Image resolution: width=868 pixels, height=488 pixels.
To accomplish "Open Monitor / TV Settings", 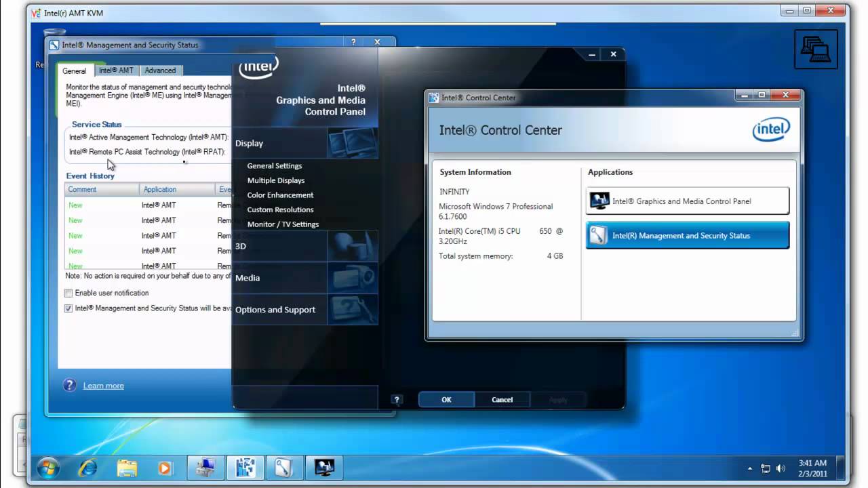I will pyautogui.click(x=283, y=224).
